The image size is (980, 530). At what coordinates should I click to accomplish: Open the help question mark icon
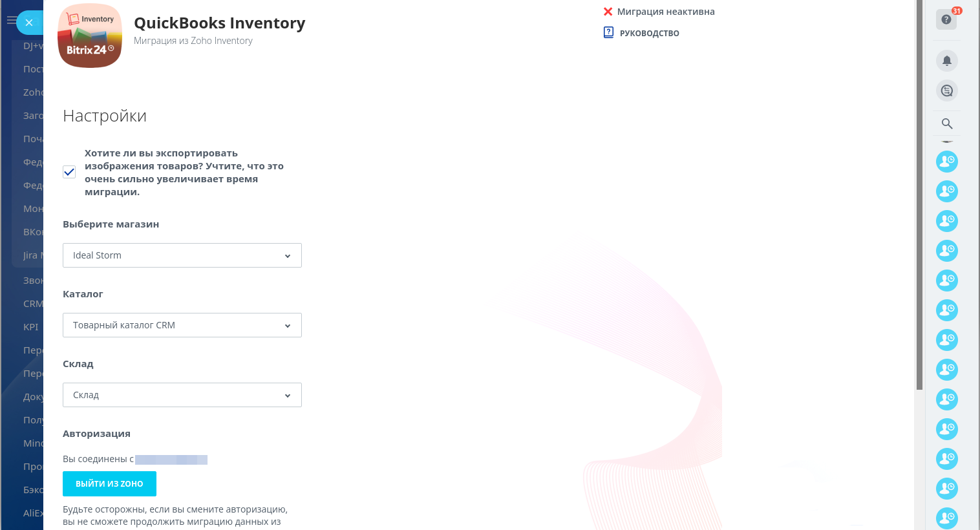pyautogui.click(x=946, y=19)
